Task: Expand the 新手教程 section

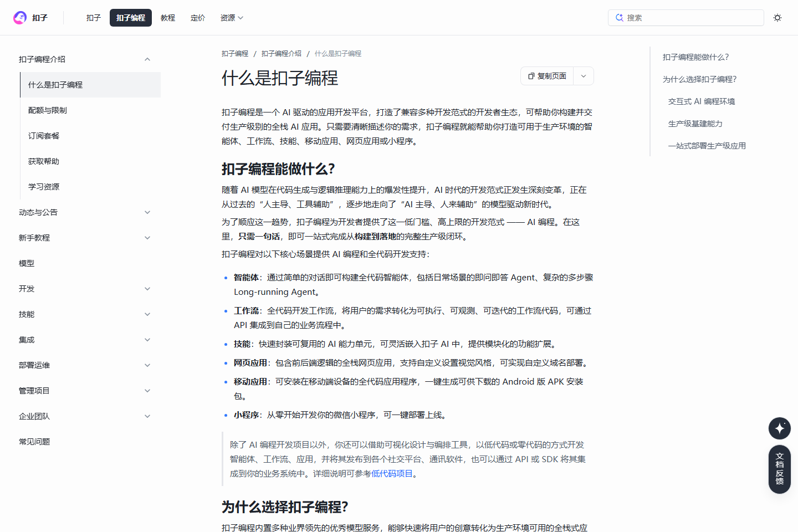Action: coord(147,238)
